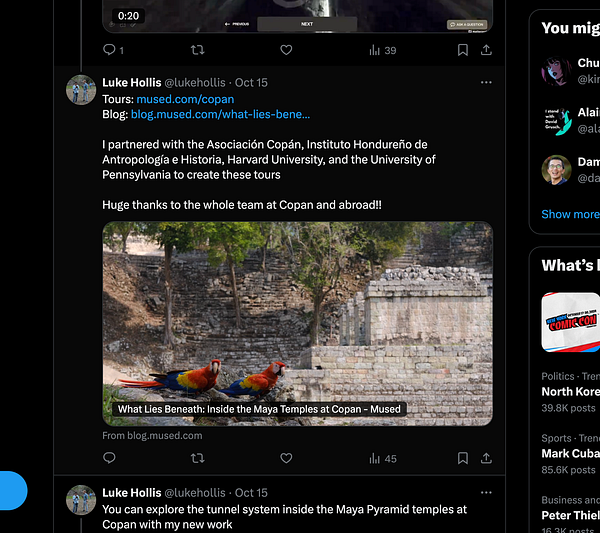Reply to the Copan blog tweet
This screenshot has height=533, width=600.
[x=109, y=458]
